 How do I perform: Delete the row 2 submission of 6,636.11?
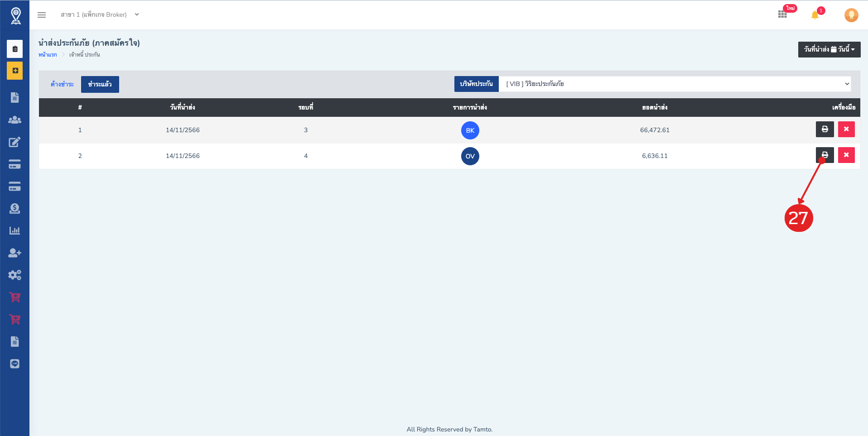pos(846,155)
